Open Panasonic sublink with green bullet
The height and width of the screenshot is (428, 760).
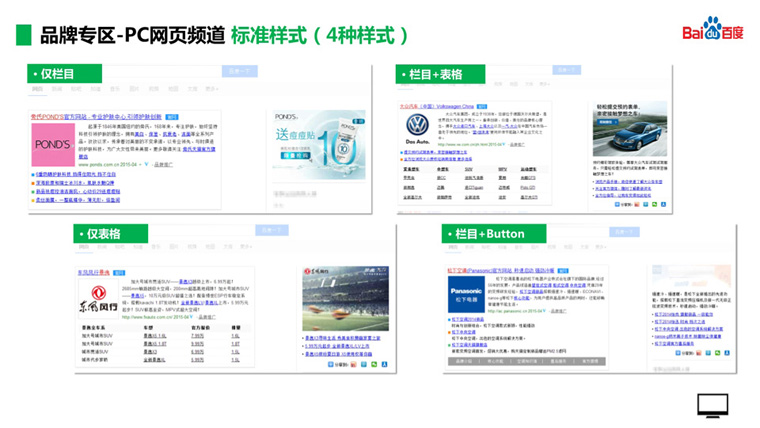point(469,345)
